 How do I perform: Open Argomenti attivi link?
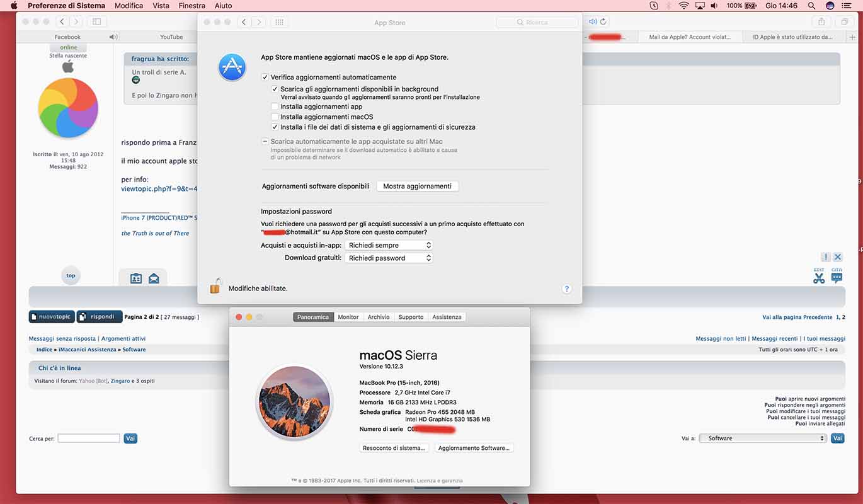click(x=123, y=338)
